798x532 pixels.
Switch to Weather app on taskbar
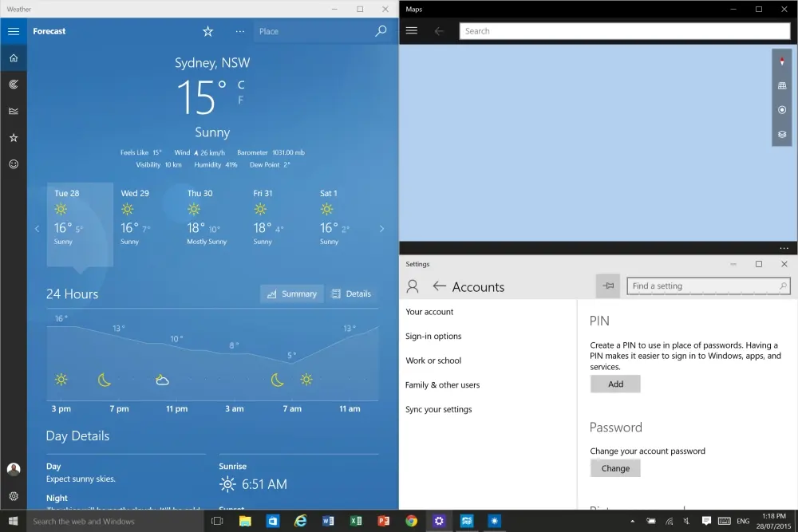494,521
